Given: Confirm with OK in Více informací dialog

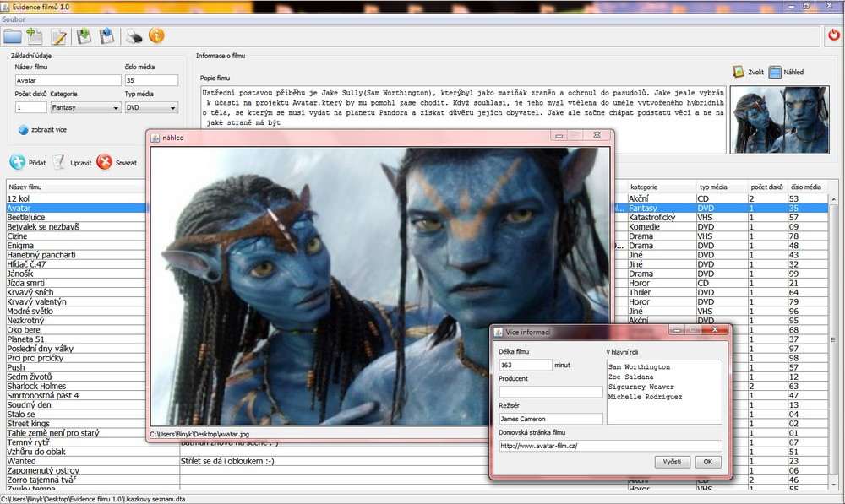Looking at the screenshot, I should pyautogui.click(x=707, y=462).
